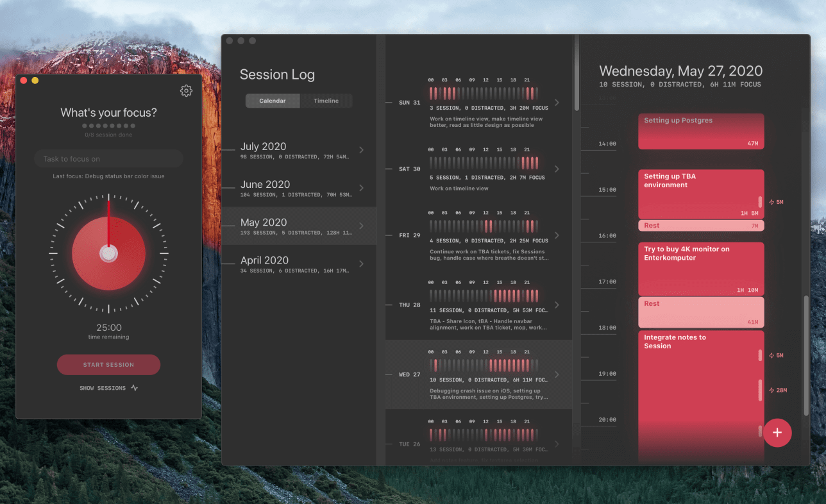Open settings via the gear icon

click(186, 91)
